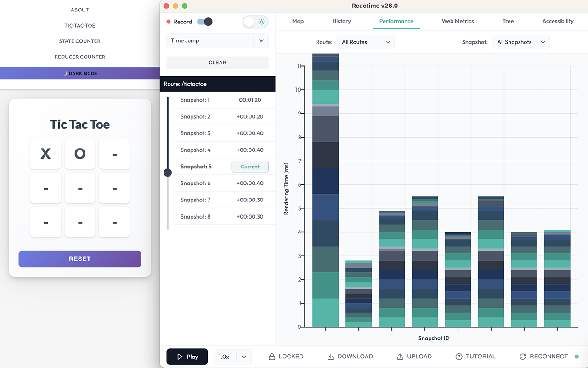Open the Time Jump dropdown
This screenshot has width=588, height=368.
[x=217, y=40]
